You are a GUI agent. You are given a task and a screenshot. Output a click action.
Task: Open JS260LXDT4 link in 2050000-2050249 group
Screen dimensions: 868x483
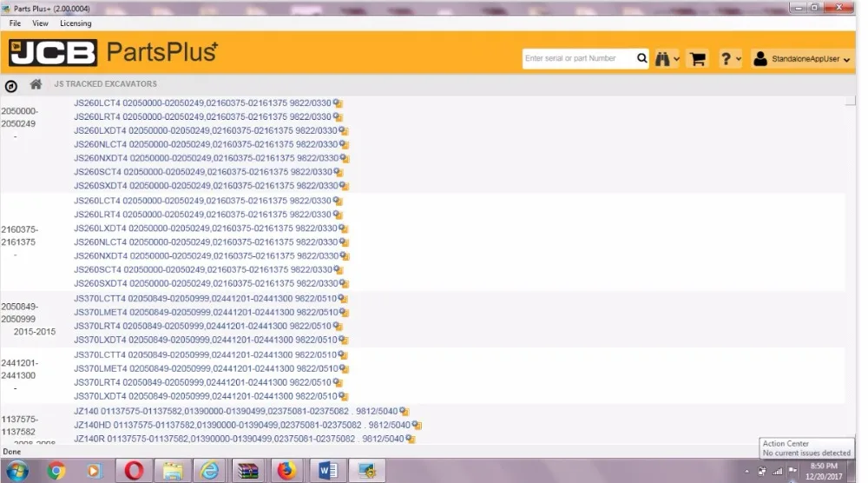tap(206, 130)
